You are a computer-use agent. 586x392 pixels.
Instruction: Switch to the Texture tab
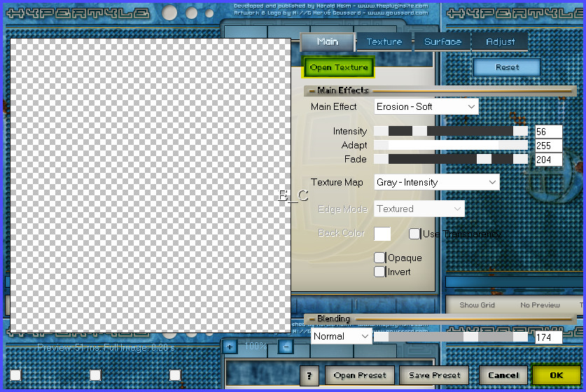[x=384, y=42]
